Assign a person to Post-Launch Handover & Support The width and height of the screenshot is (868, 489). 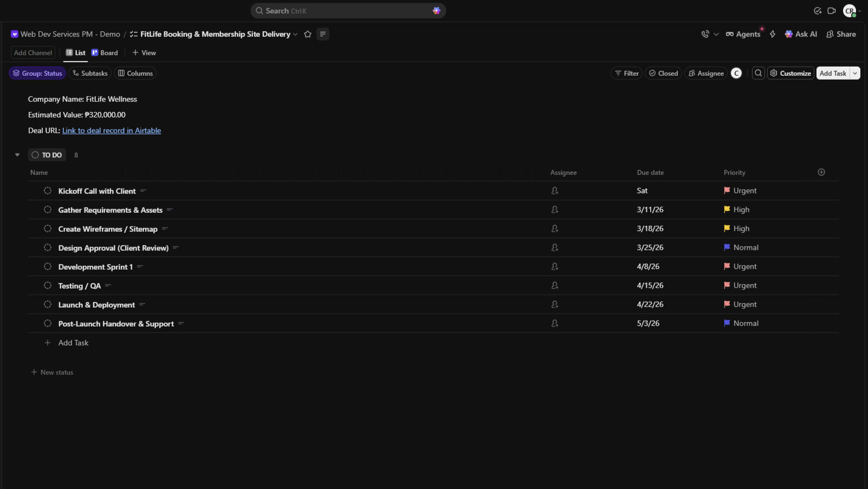pos(555,323)
